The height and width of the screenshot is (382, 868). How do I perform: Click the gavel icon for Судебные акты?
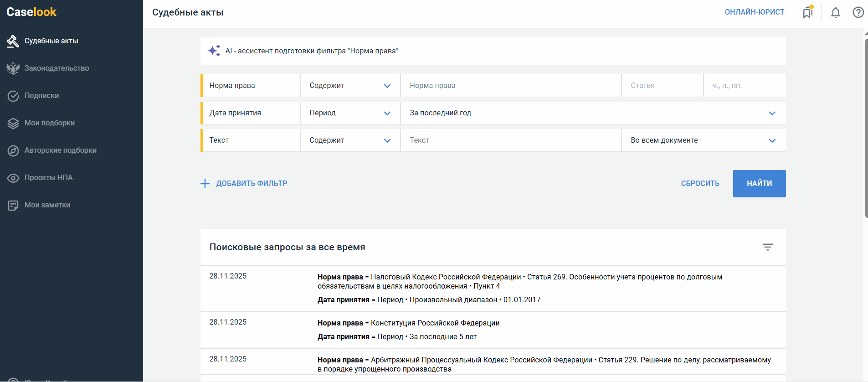click(13, 41)
